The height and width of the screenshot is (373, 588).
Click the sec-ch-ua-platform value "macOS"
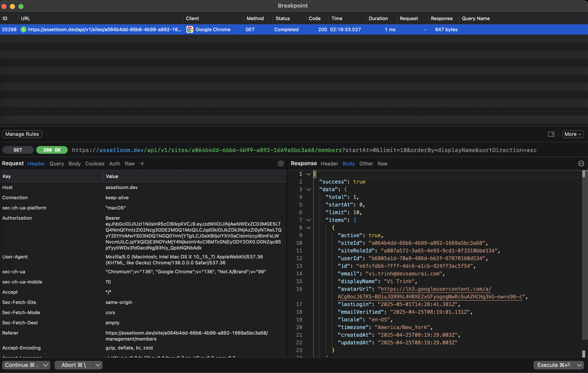pos(116,208)
